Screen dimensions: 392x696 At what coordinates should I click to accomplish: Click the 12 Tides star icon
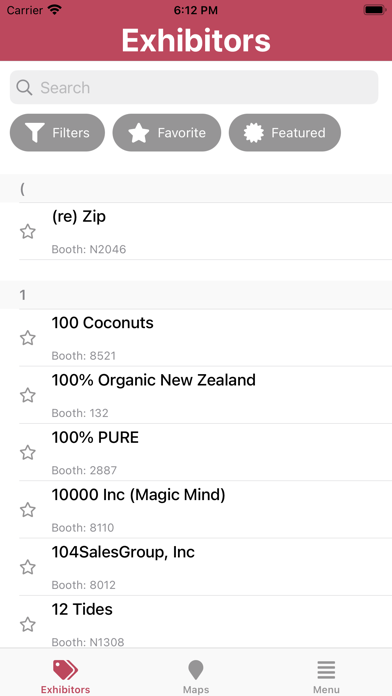[x=28, y=625]
